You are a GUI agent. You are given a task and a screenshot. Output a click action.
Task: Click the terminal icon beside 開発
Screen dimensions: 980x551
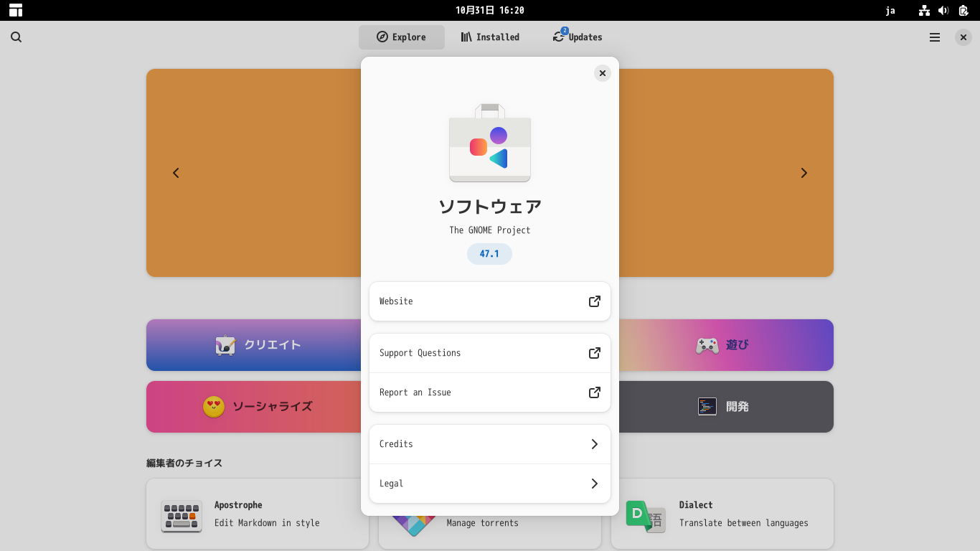tap(707, 407)
